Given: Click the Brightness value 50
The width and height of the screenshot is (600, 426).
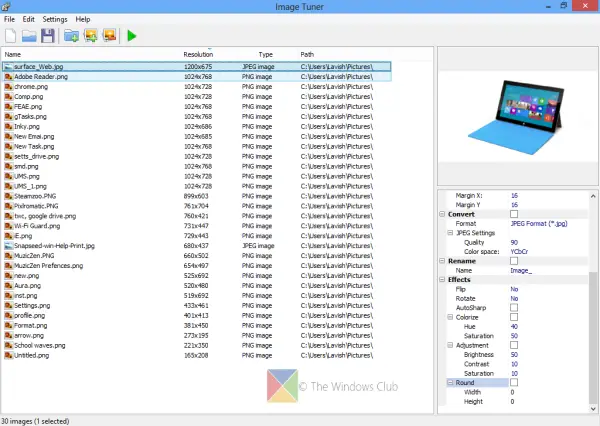Looking at the screenshot, I should [x=514, y=354].
